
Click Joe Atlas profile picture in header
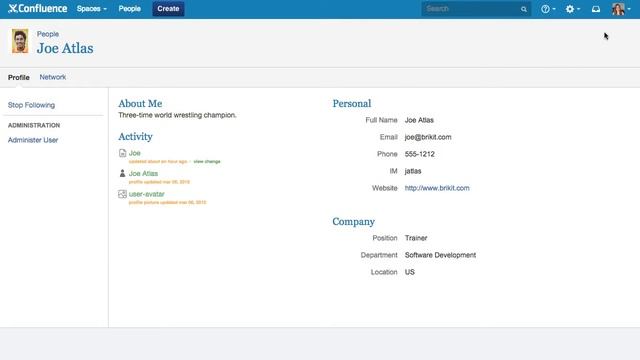[20, 41]
